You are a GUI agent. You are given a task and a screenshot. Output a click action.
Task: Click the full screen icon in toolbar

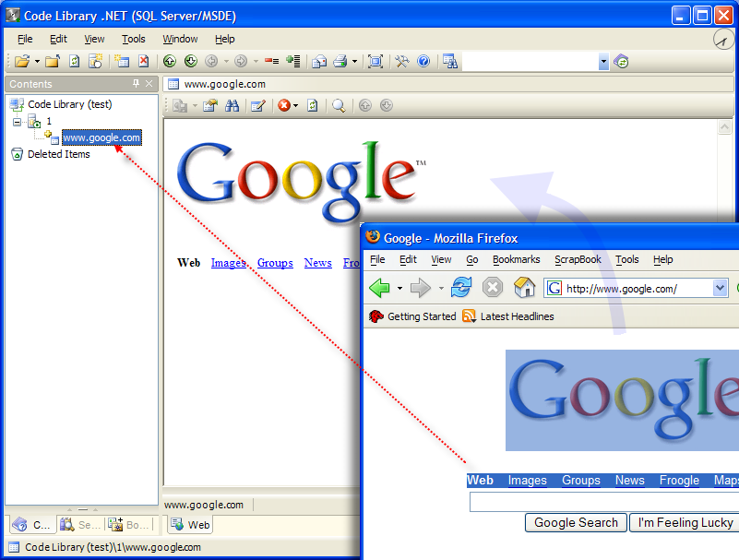point(375,61)
